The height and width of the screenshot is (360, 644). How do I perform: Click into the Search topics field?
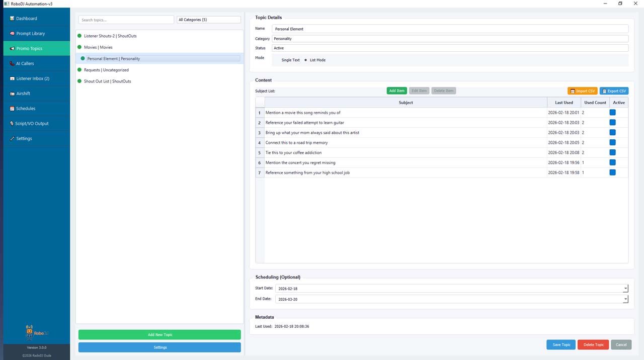(x=126, y=20)
